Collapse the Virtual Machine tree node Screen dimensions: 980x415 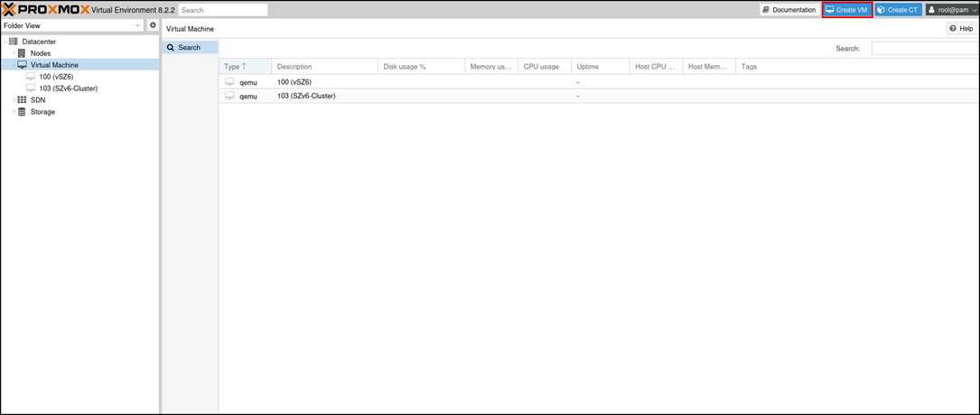tap(14, 65)
